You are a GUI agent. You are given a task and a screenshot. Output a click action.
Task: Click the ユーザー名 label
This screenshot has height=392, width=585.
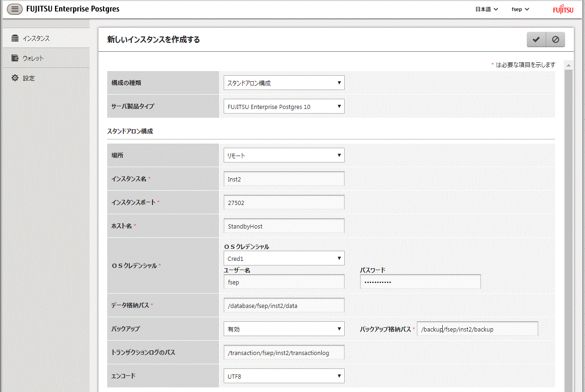pyautogui.click(x=237, y=270)
